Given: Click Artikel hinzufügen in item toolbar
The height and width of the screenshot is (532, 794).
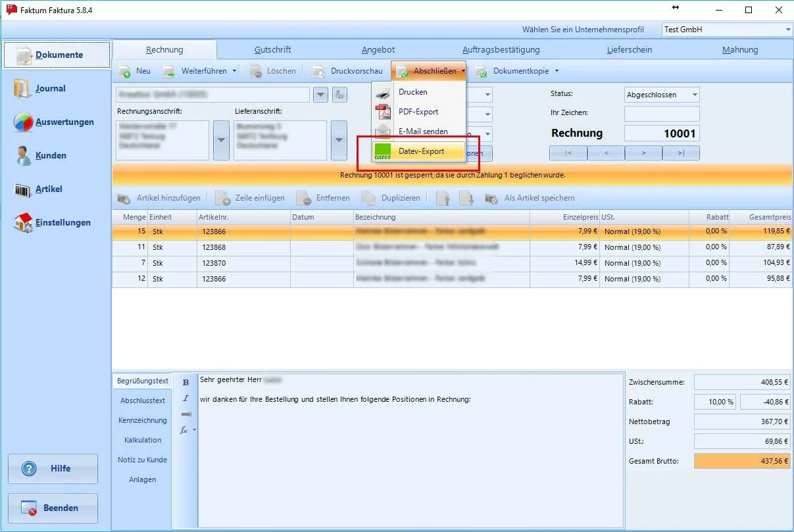Looking at the screenshot, I should pos(160,198).
